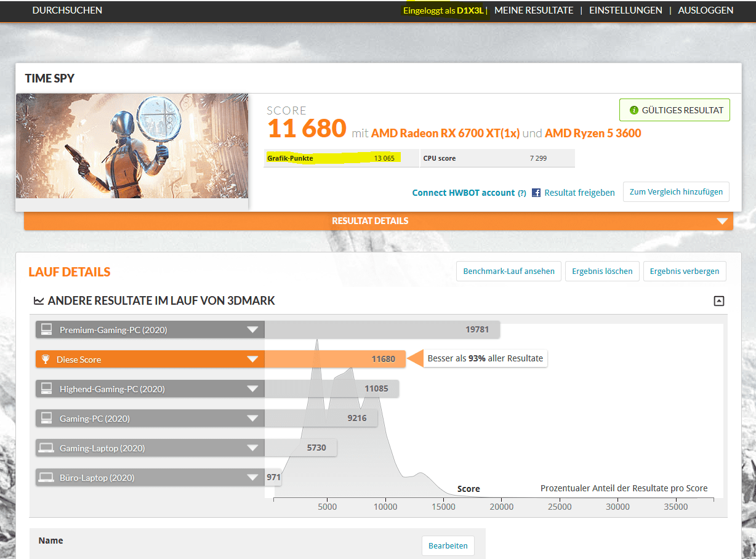This screenshot has height=559, width=756.
Task: Click Benchmark-Lauf ansehen button
Action: click(x=509, y=271)
